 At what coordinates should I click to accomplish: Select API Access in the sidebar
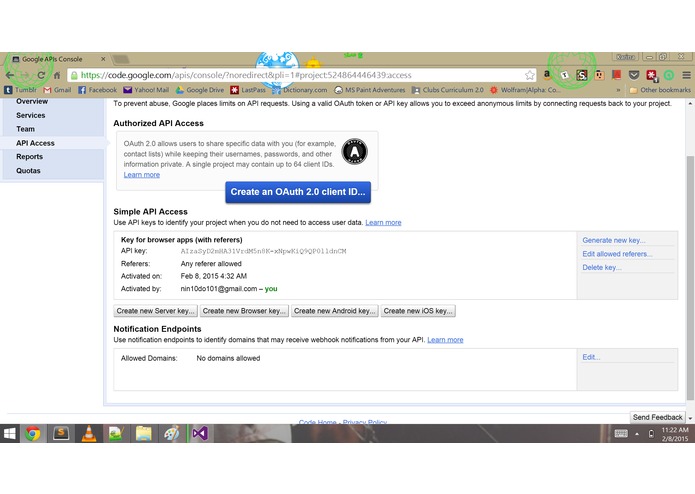35,143
